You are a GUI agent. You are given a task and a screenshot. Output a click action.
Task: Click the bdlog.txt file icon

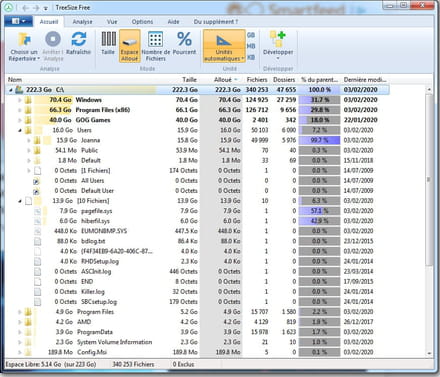(x=37, y=241)
